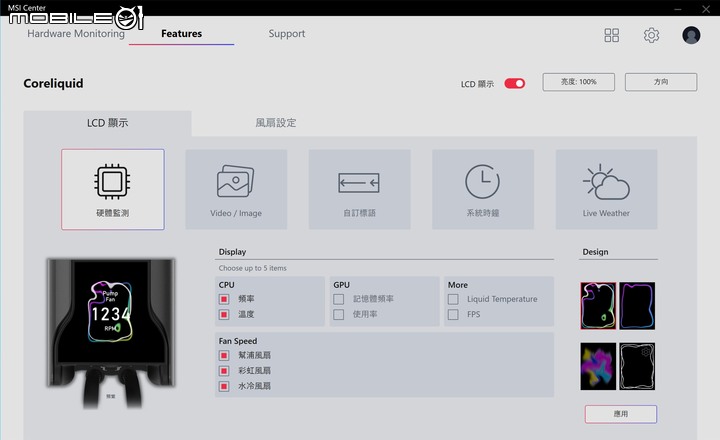Click the GPU group label

click(342, 285)
